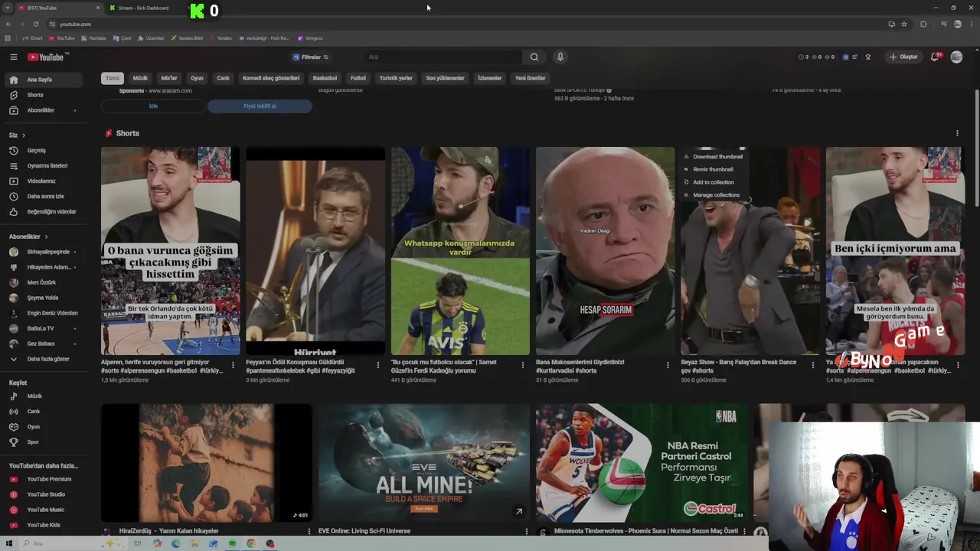This screenshot has width=980, height=551.
Task: Focus the Ara search field
Action: [x=443, y=57]
